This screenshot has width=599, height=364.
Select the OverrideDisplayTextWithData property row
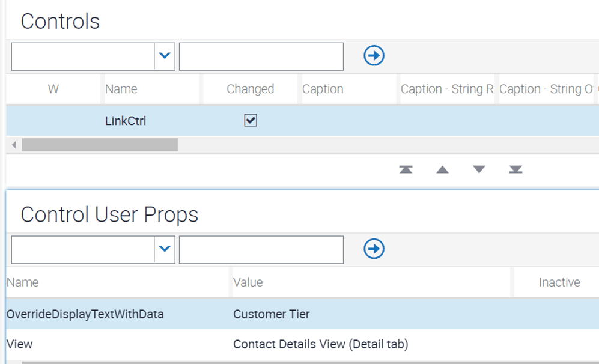[x=303, y=314]
